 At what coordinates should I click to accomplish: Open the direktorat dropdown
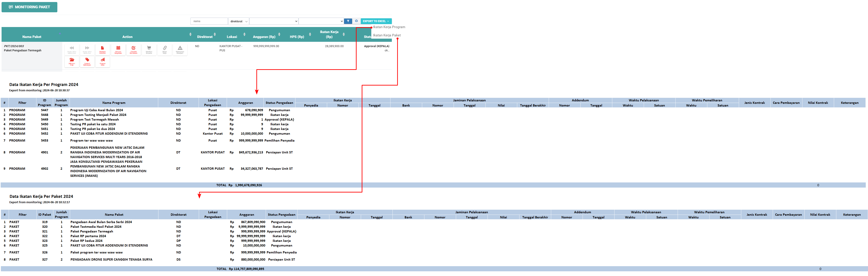pyautogui.click(x=239, y=21)
